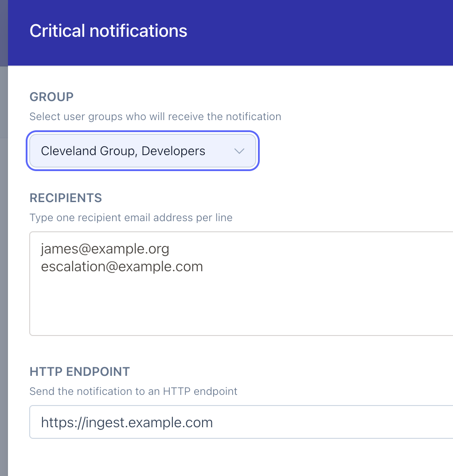Image resolution: width=453 pixels, height=476 pixels.
Task: Click the 'Critical notifications' panel title
Action: coord(108,31)
